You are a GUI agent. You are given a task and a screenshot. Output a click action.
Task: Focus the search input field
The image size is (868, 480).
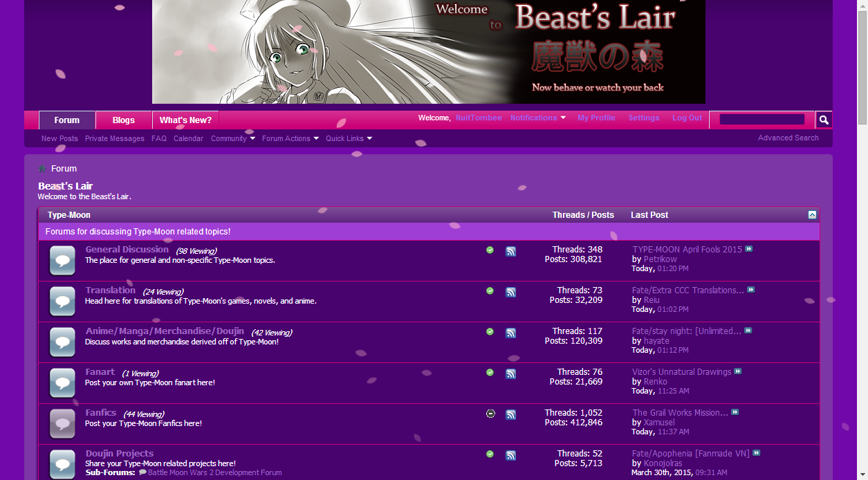pos(762,120)
